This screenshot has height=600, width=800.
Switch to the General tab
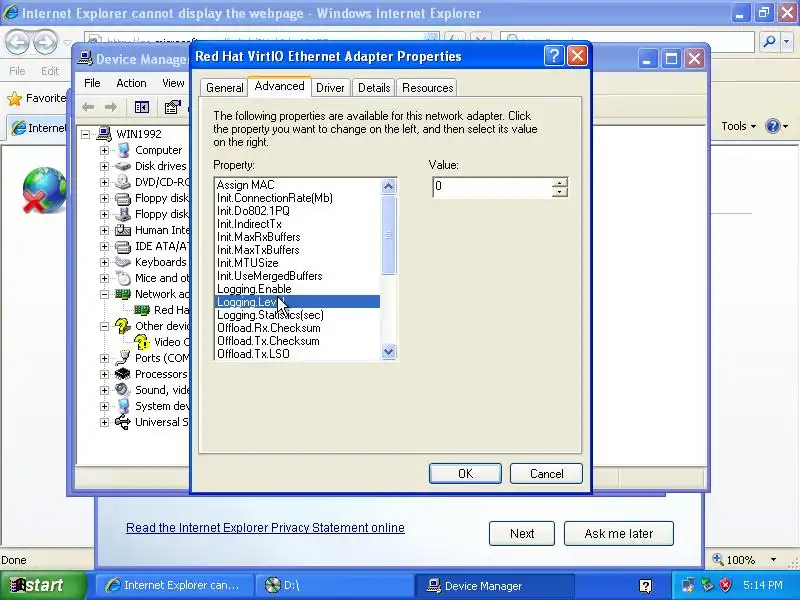click(224, 88)
